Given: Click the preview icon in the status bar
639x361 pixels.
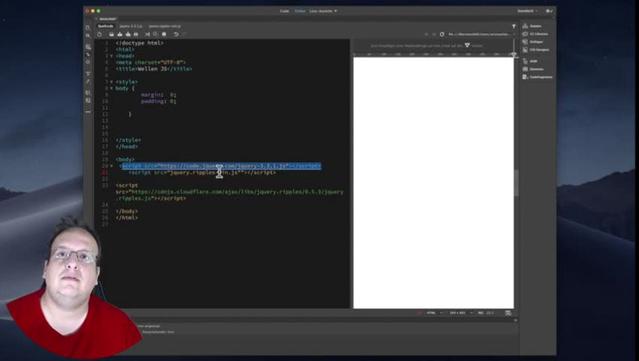Looking at the screenshot, I should click(x=508, y=313).
